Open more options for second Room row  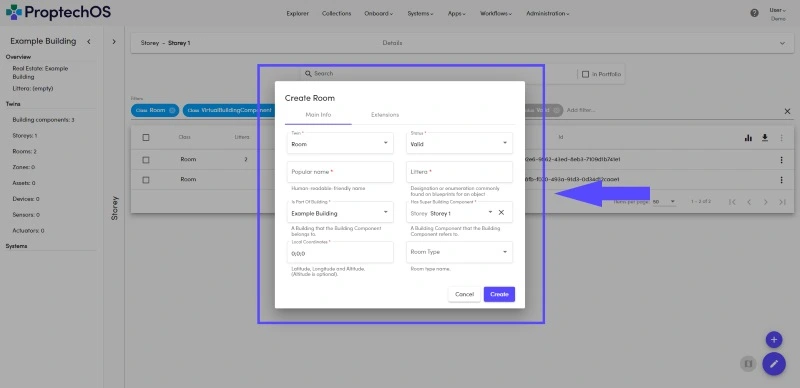[x=781, y=180]
